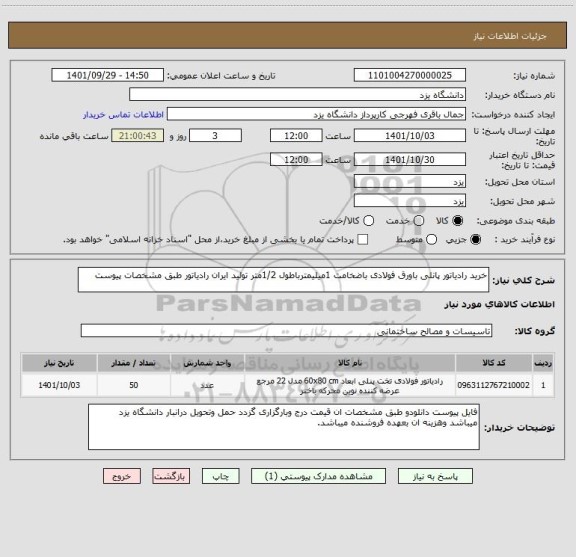This screenshot has height=557, width=576.
Task: Click the announcement date field 1401/09/29 - 14:50
Action: 108,75
